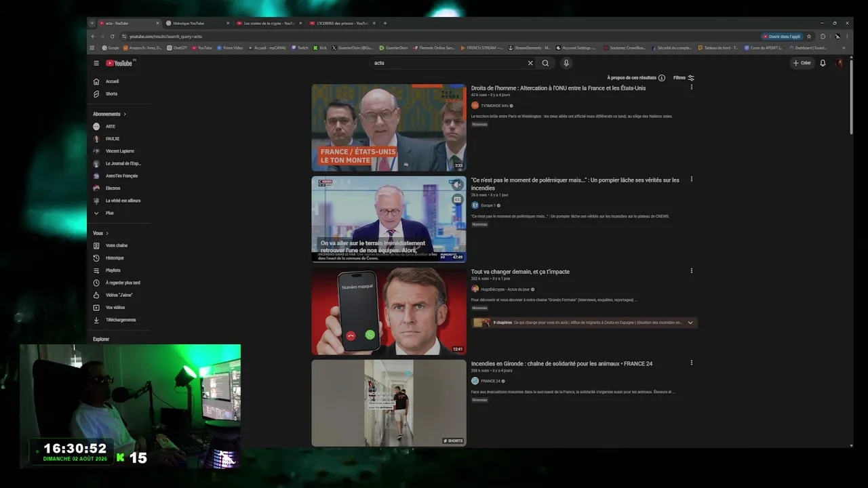
Task: Toggle subtitles on the pompier video preview
Action: coord(458,199)
